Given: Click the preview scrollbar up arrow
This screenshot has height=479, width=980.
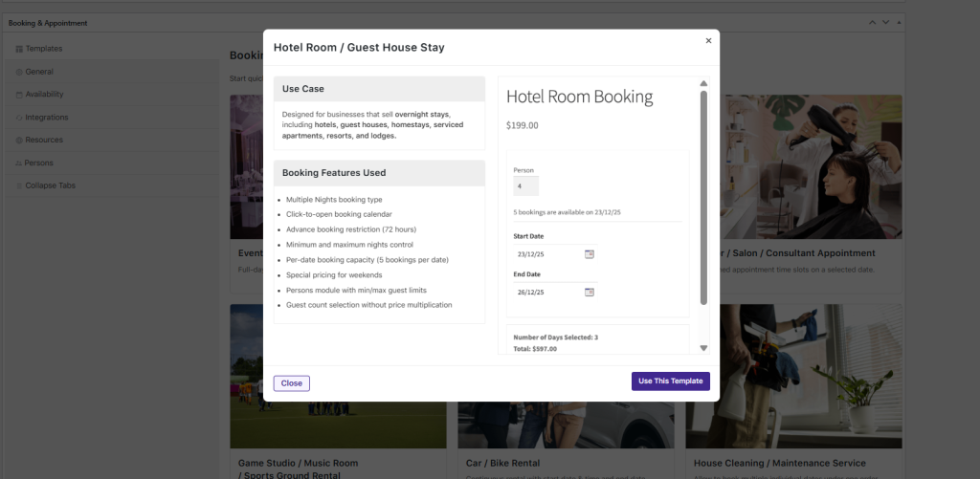Looking at the screenshot, I should tap(703, 83).
